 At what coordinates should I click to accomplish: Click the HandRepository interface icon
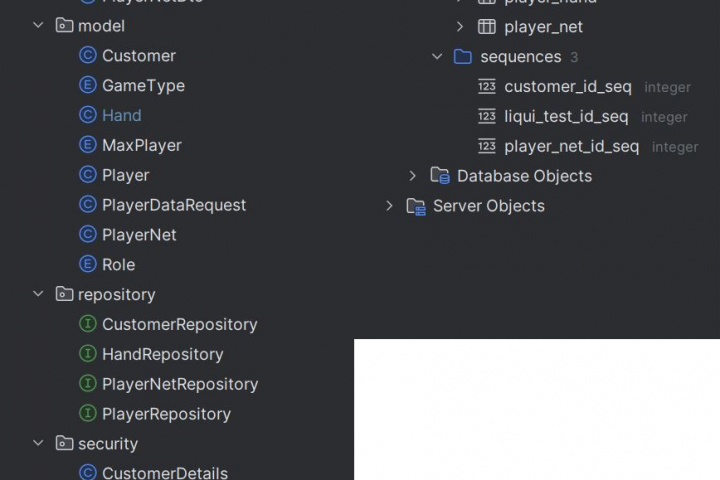88,354
